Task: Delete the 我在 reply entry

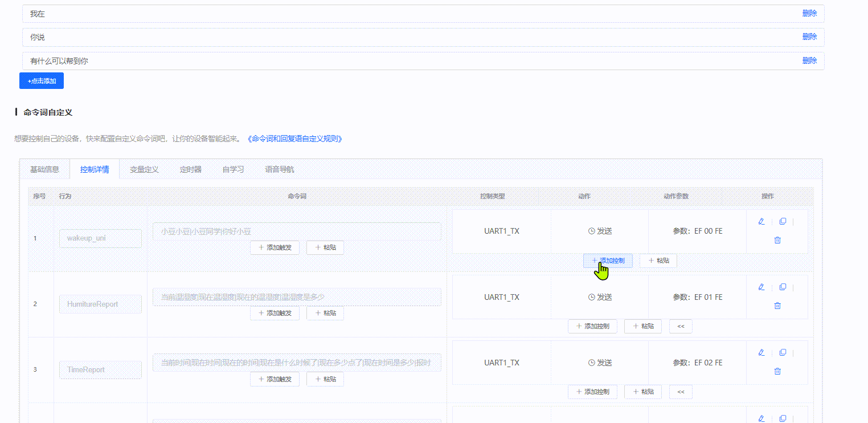Action: click(809, 14)
